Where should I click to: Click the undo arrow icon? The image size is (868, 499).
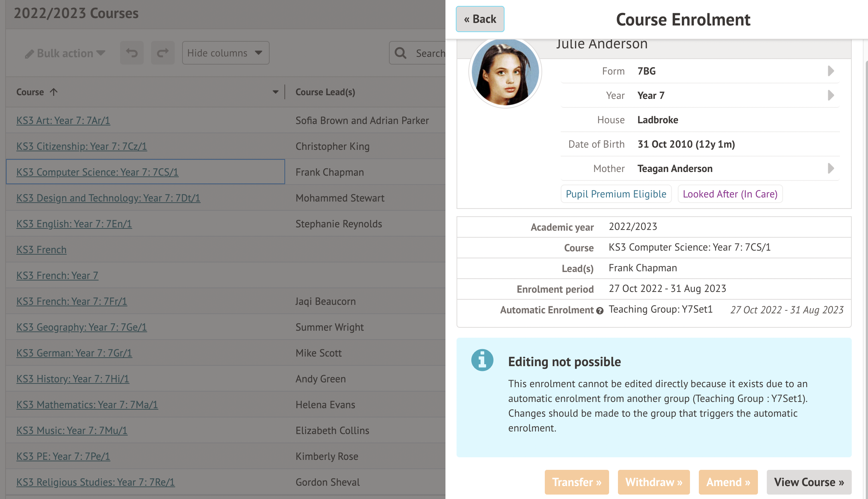(x=131, y=53)
